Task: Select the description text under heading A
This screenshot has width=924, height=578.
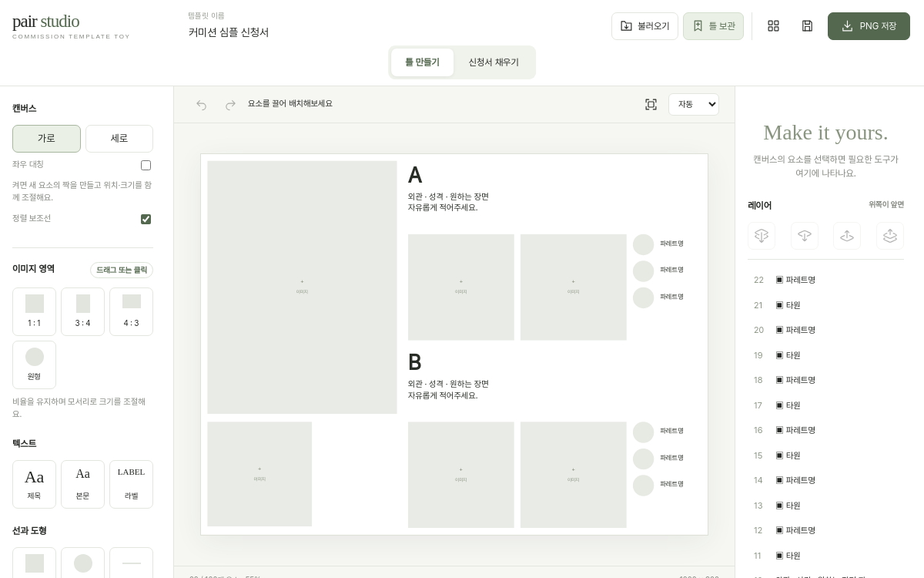Action: pos(448,202)
